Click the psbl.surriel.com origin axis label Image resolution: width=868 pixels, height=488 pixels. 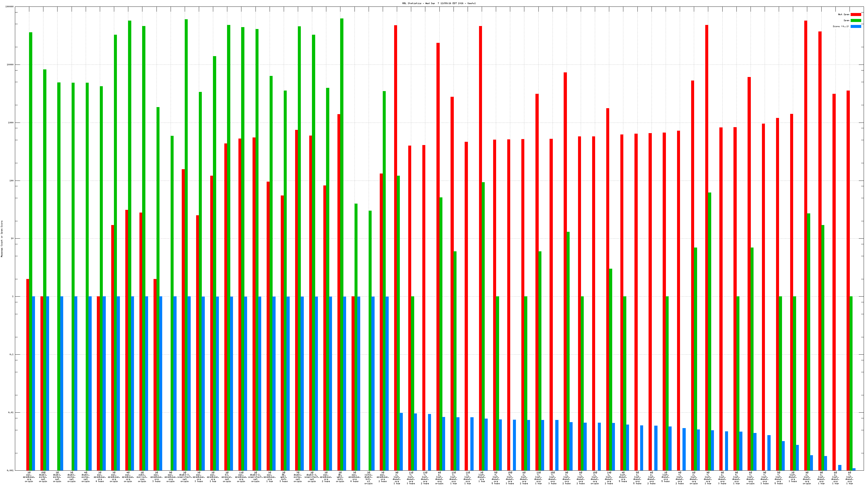coord(142,477)
